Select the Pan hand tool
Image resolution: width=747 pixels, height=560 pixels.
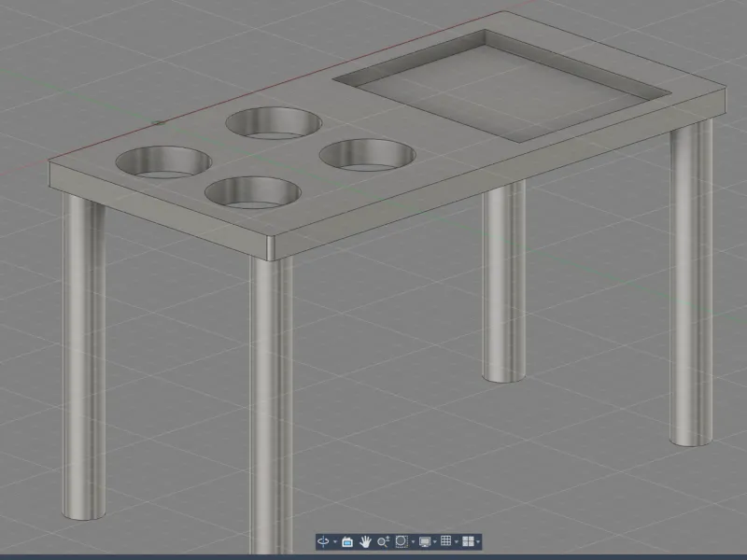click(365, 542)
